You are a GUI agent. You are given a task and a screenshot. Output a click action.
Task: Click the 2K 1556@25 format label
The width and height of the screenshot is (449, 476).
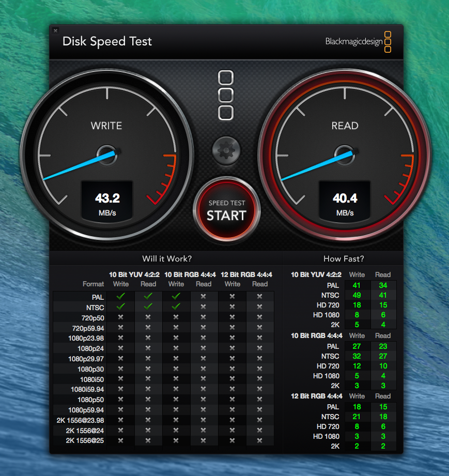(x=85, y=440)
